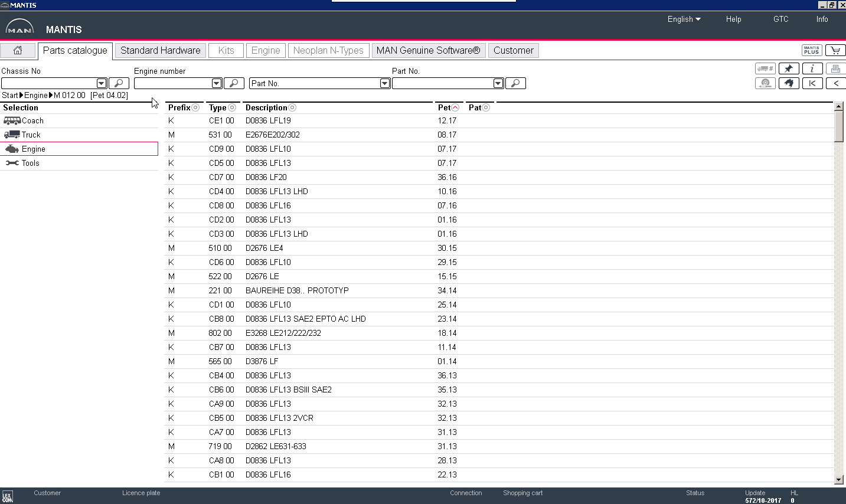The image size is (846, 504).
Task: Toggle sort on the Prefix column
Action: (195, 107)
